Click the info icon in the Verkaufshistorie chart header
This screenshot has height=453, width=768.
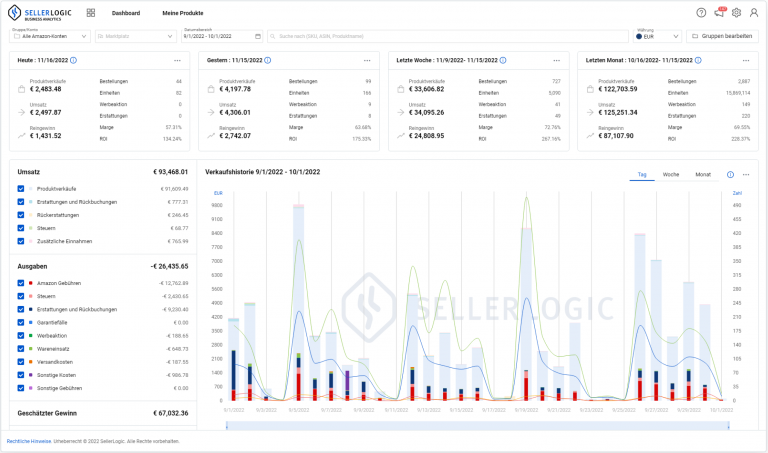(x=730, y=174)
